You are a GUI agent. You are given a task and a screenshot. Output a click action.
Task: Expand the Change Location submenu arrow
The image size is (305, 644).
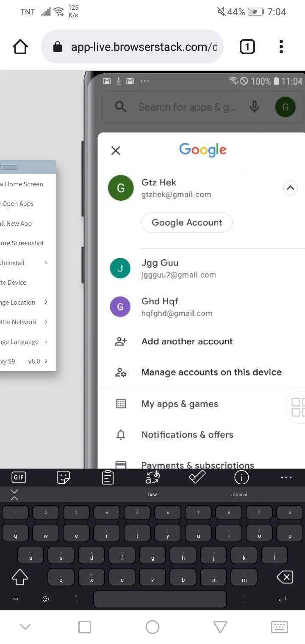46,302
